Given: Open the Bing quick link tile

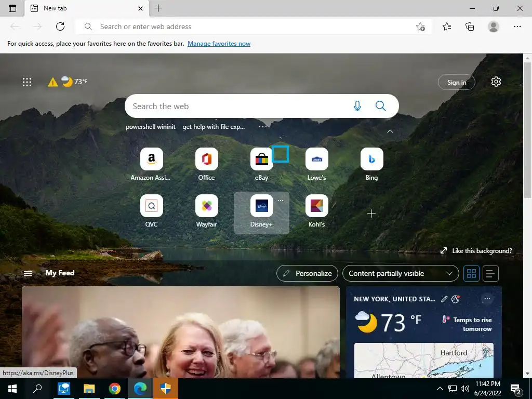Looking at the screenshot, I should tap(371, 165).
